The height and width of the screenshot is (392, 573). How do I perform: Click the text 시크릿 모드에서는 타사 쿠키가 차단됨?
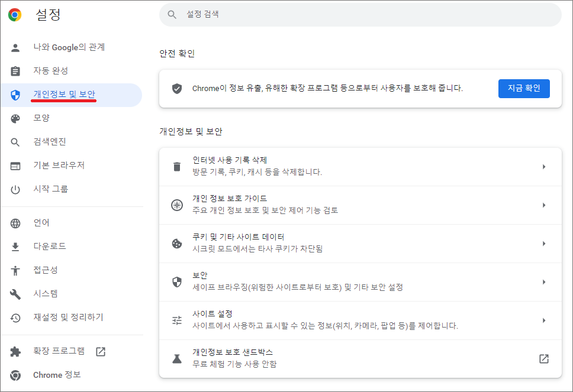click(257, 249)
